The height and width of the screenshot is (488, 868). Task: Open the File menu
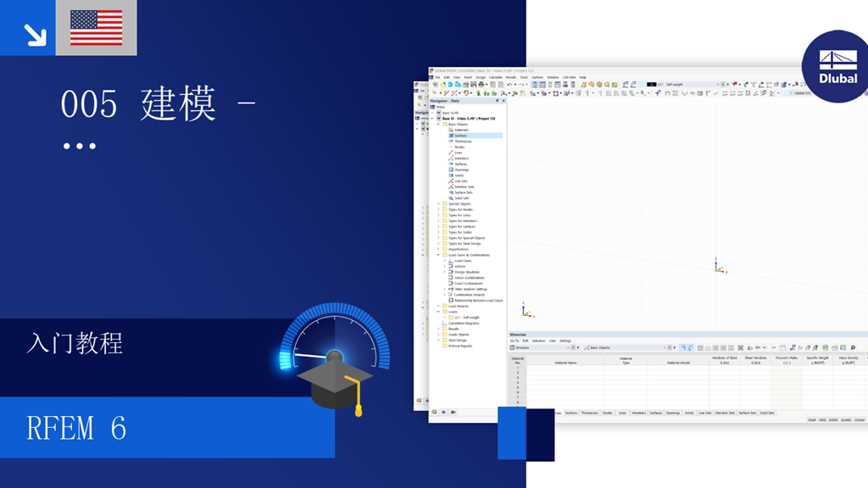click(437, 77)
